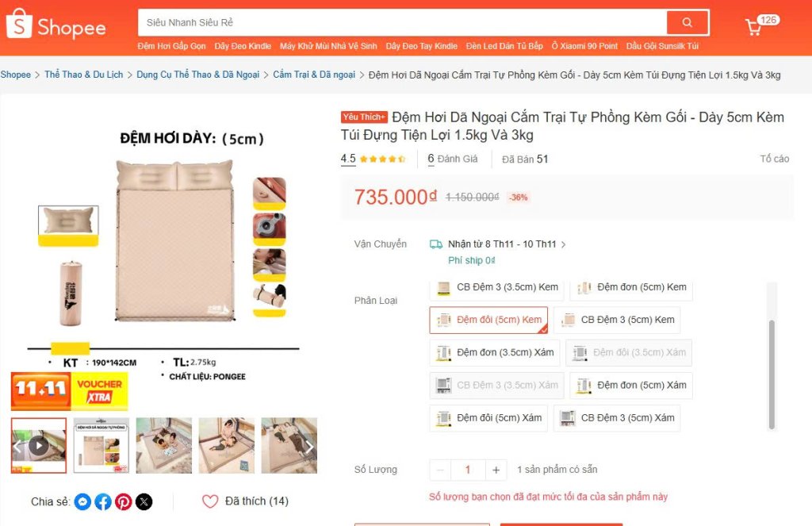Toggle the heart 'Đã thích' favorite icon
The width and height of the screenshot is (812, 526).
click(210, 501)
